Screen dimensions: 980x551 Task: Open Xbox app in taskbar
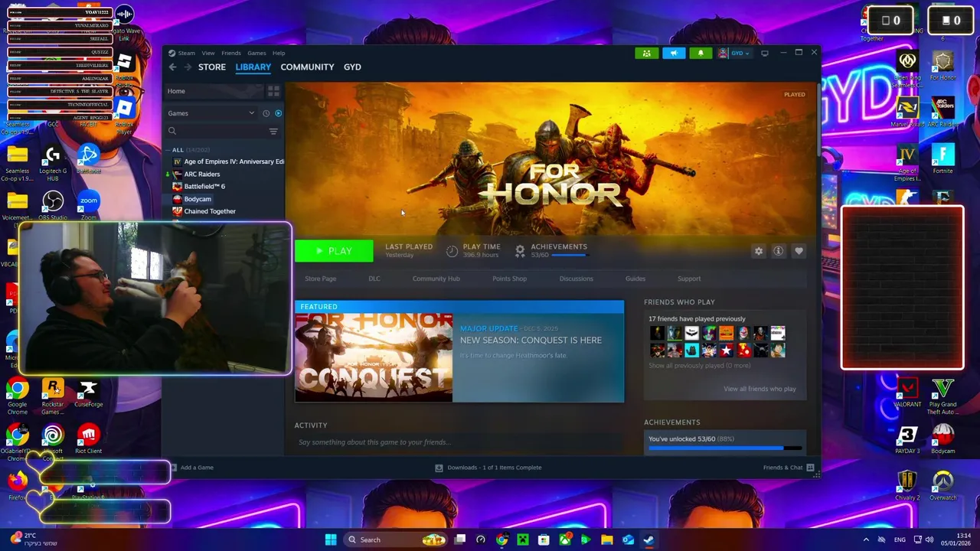pos(564,540)
